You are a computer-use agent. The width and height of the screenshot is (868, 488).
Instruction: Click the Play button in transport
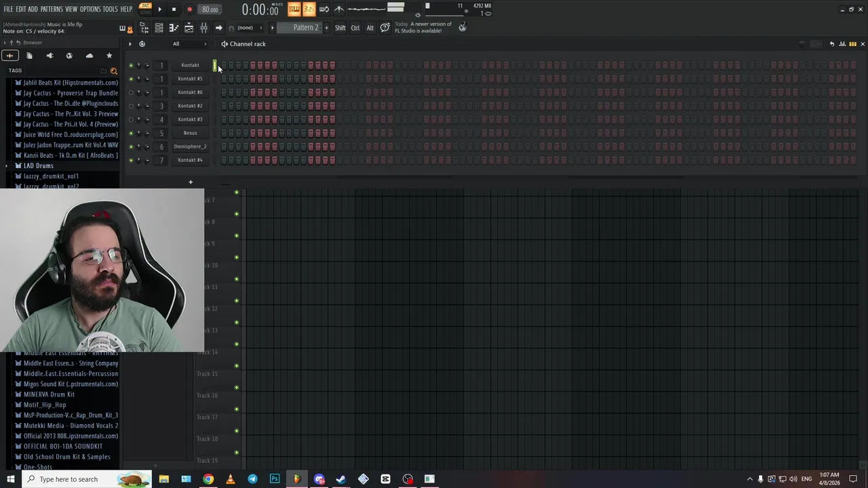(x=159, y=9)
